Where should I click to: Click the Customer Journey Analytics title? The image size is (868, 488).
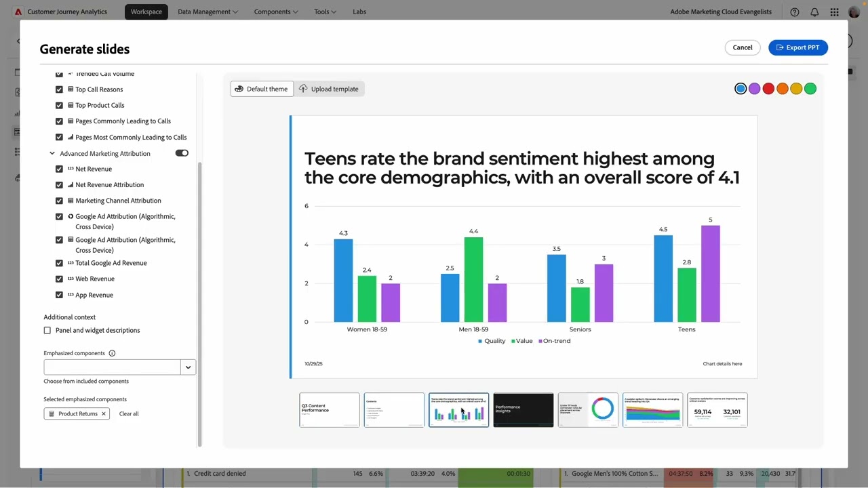pyautogui.click(x=67, y=12)
